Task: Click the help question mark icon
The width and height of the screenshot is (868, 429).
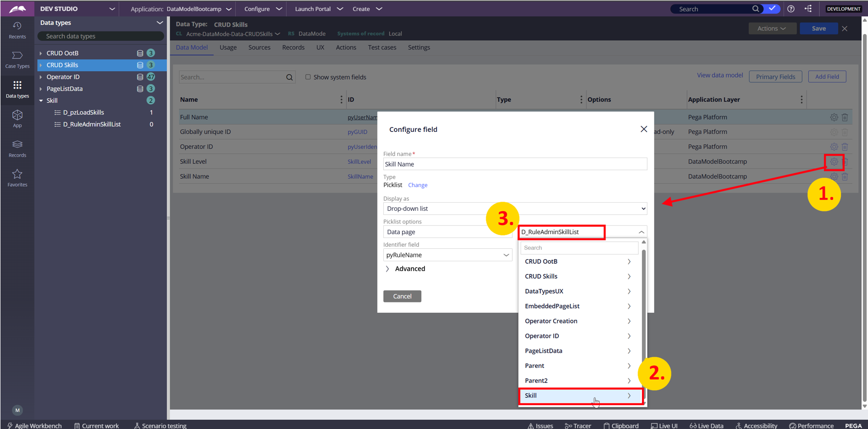Action: 791,9
